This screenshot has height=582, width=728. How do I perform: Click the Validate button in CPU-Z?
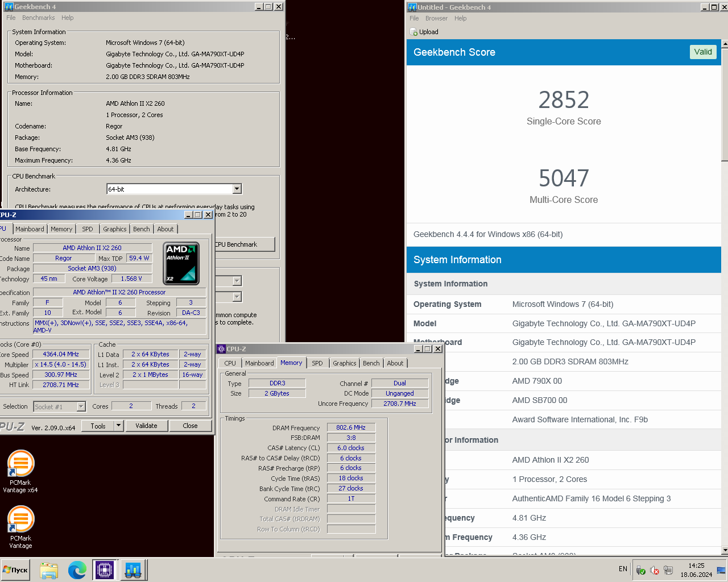pyautogui.click(x=146, y=426)
